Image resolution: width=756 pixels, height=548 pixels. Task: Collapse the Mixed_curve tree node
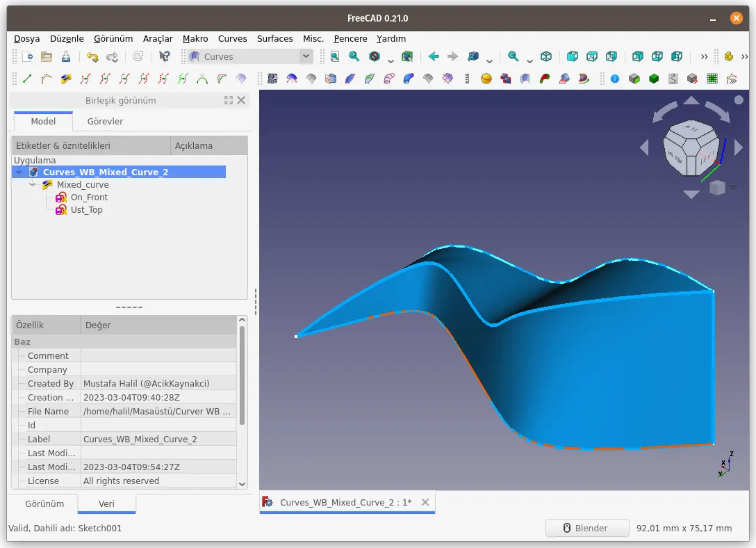tap(33, 185)
